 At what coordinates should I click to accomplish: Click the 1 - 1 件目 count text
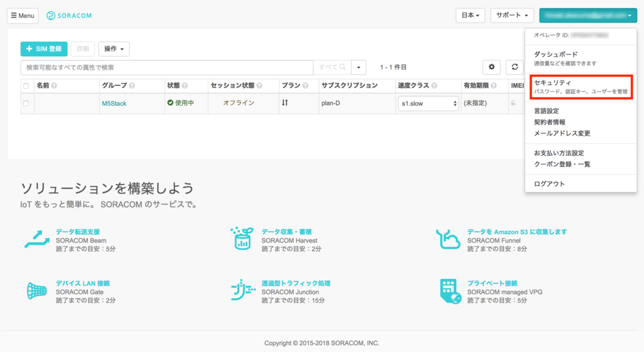pos(393,67)
